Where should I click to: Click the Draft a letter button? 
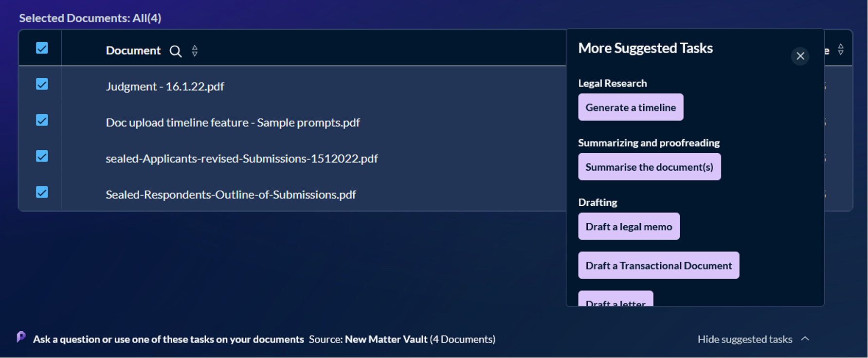(615, 300)
